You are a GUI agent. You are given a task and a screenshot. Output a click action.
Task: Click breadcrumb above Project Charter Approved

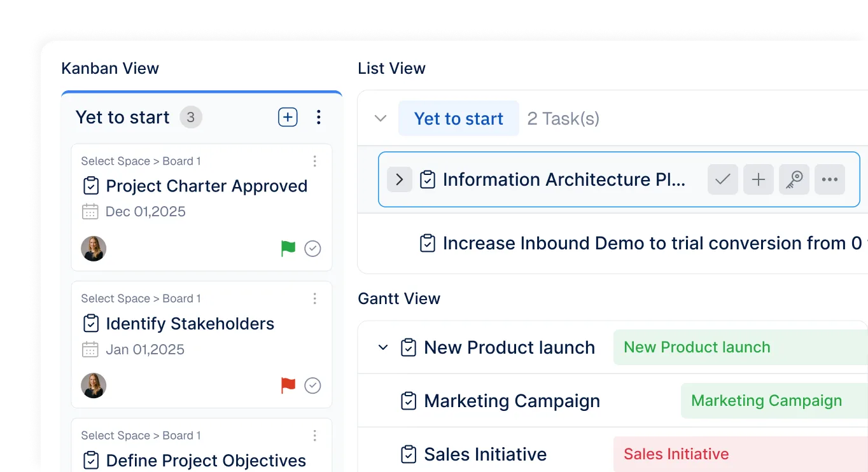pos(141,162)
